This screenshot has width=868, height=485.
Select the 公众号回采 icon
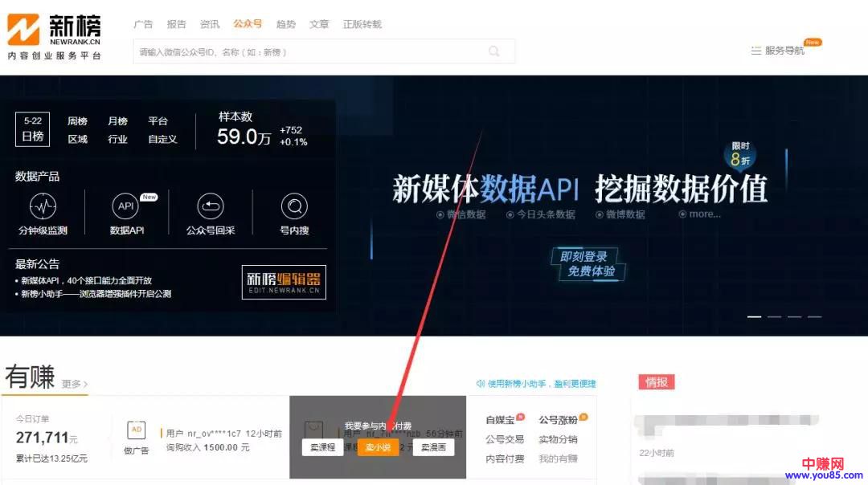click(210, 207)
